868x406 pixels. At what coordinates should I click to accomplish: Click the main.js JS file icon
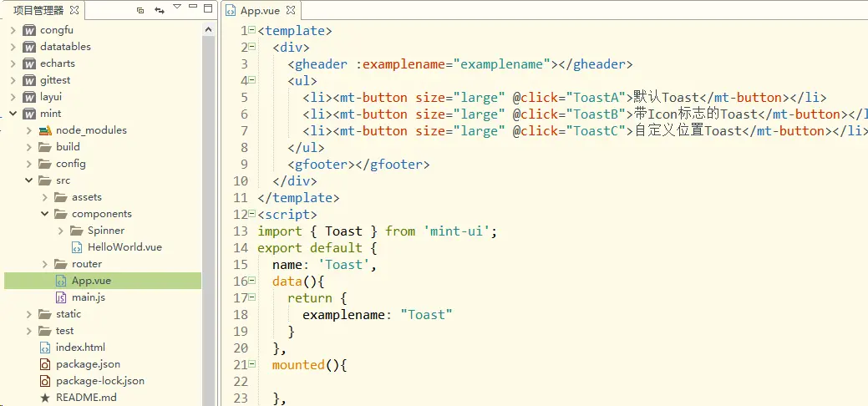(61, 297)
